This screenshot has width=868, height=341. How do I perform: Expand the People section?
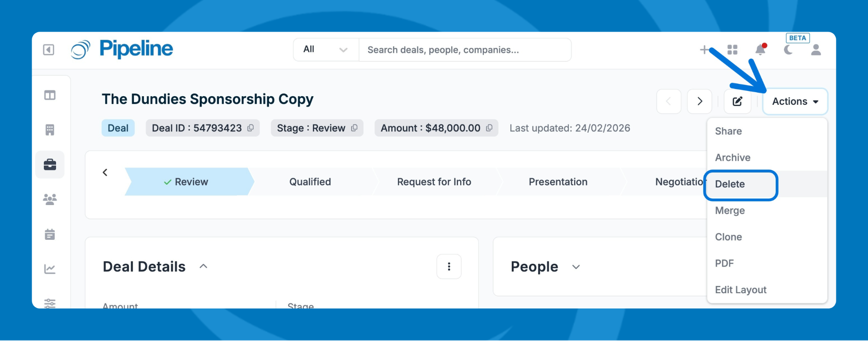(x=576, y=267)
